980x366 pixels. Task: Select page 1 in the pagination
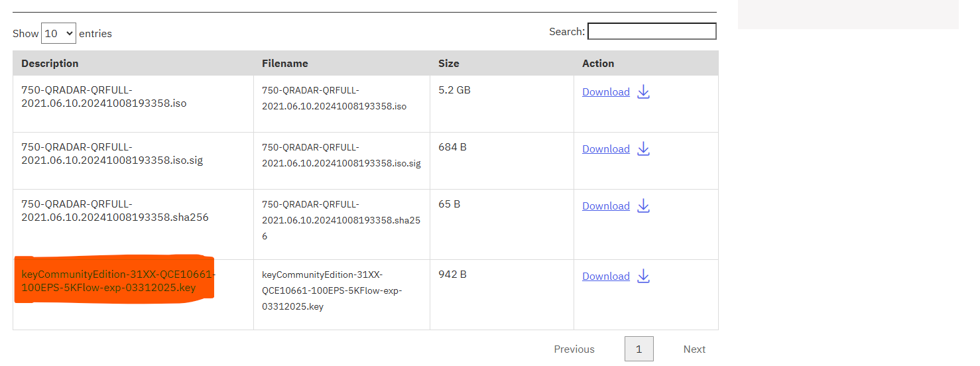pos(639,349)
